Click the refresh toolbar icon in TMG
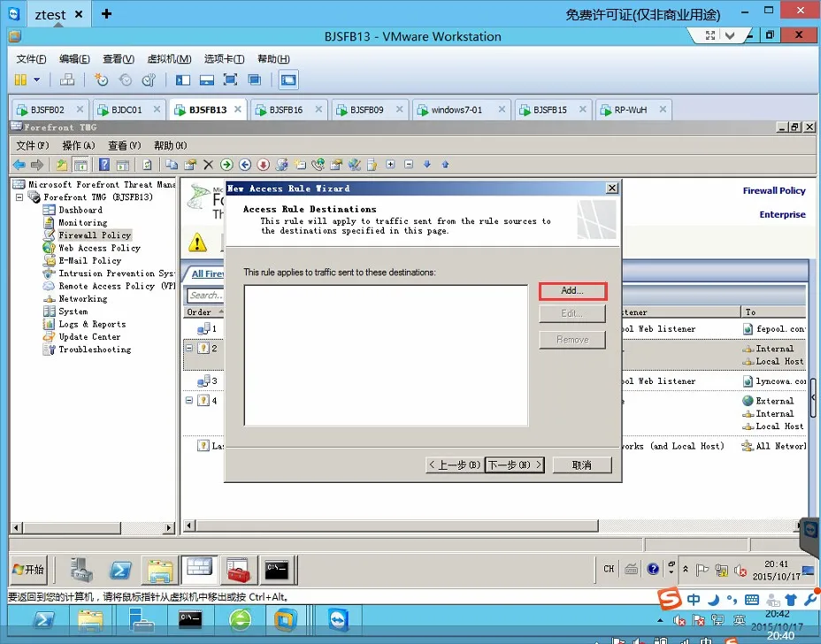 [147, 165]
